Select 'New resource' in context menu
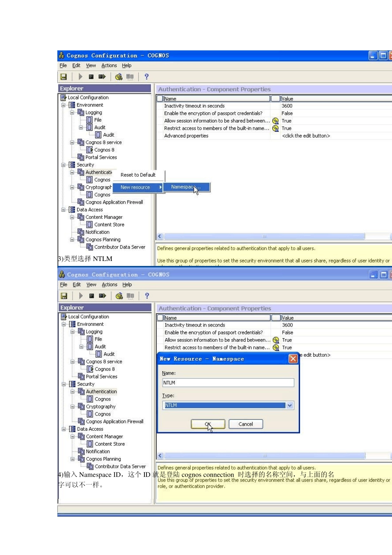This screenshot has height=555, width=392. (138, 187)
